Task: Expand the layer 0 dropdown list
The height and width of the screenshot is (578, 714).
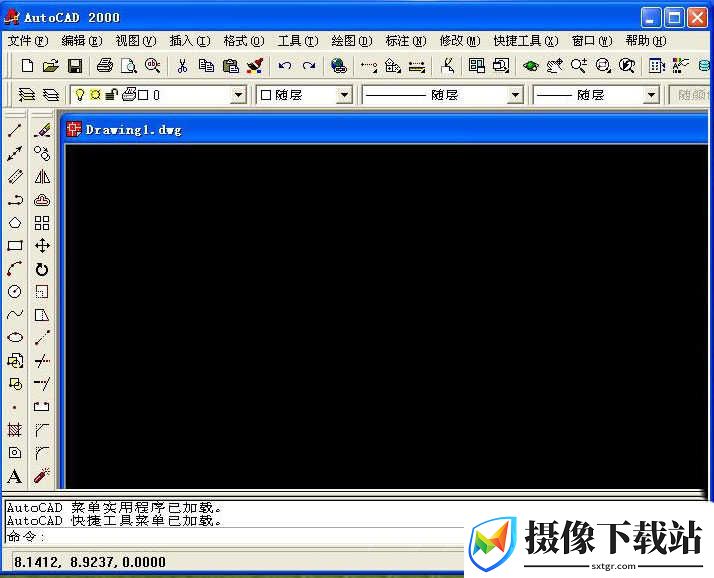Action: [x=238, y=95]
